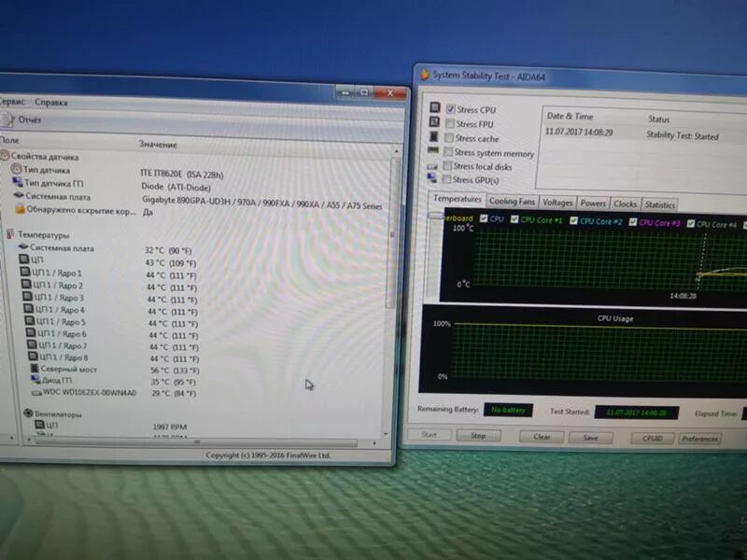Open the Cooling Fans tab

pyautogui.click(x=512, y=201)
